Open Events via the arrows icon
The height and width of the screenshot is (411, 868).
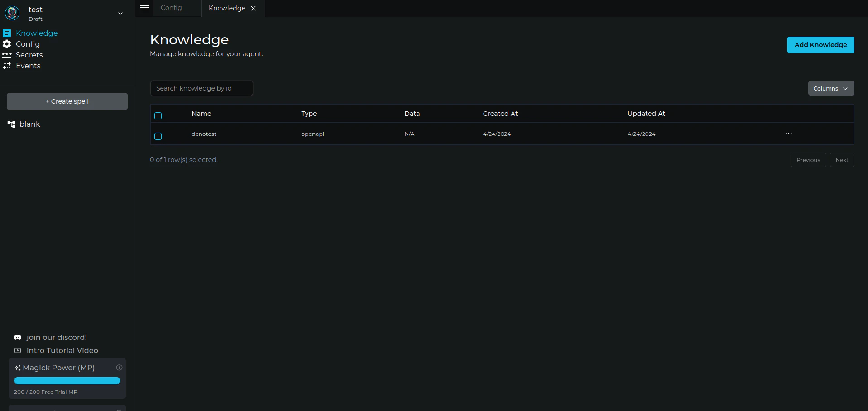pyautogui.click(x=7, y=66)
